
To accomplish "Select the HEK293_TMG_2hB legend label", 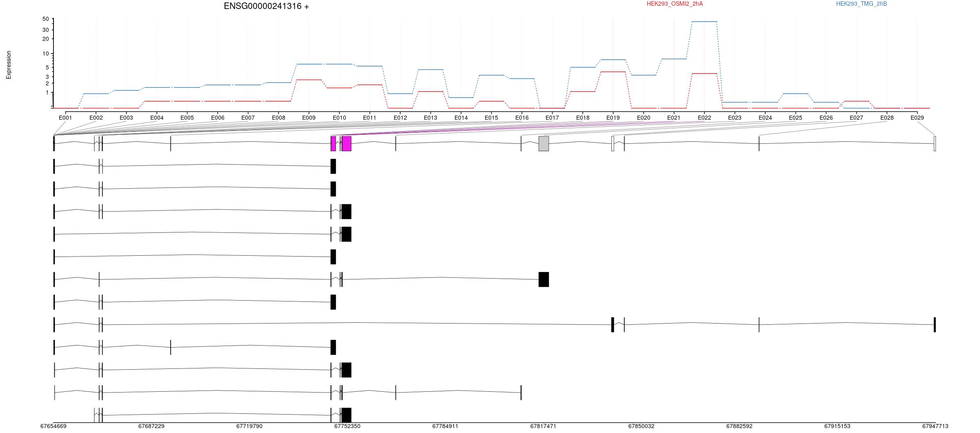I will [862, 4].
